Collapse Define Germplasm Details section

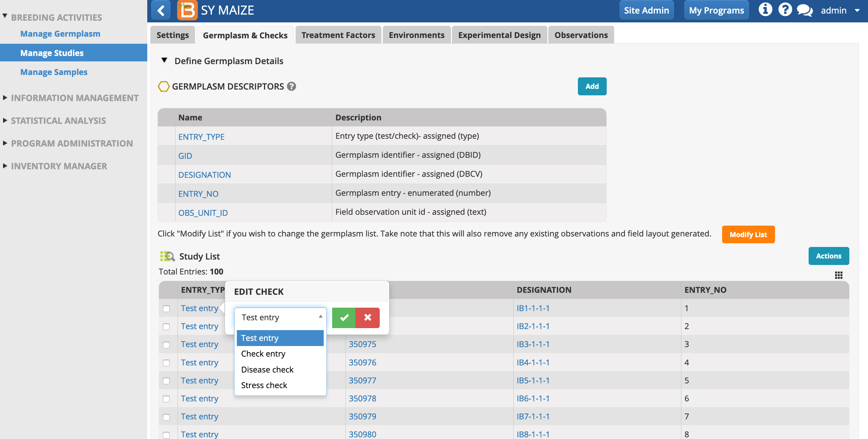pos(164,60)
